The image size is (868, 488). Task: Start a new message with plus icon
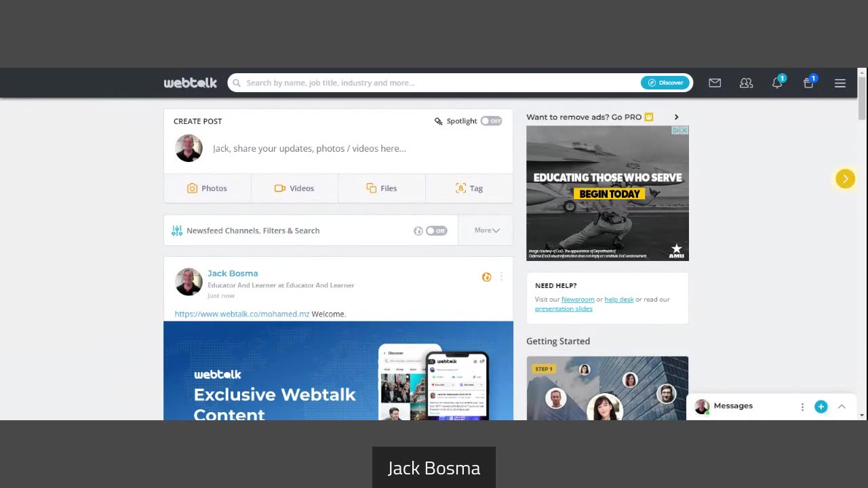click(821, 407)
